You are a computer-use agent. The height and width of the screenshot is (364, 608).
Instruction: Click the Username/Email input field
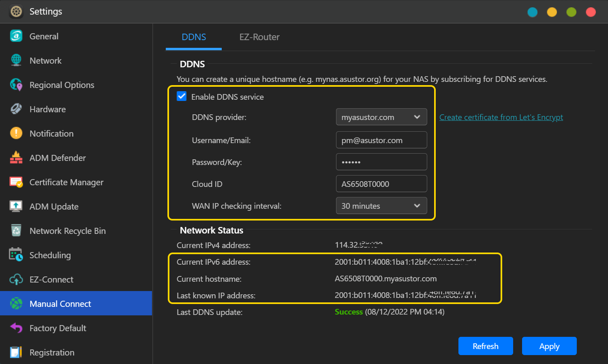point(381,140)
